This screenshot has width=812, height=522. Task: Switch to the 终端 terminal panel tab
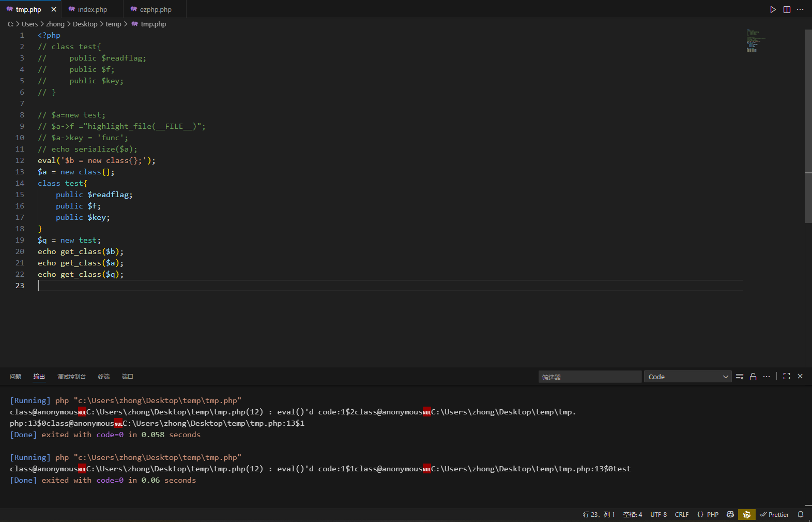[x=104, y=377]
